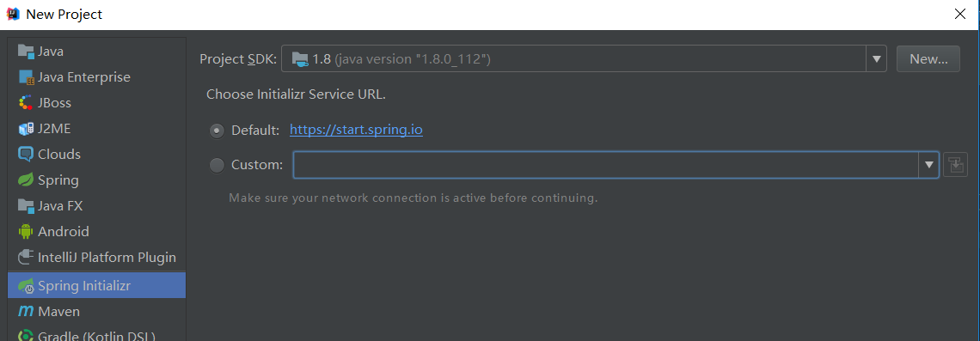
Task: Choose the Java Enterprise icon
Action: pyautogui.click(x=26, y=77)
